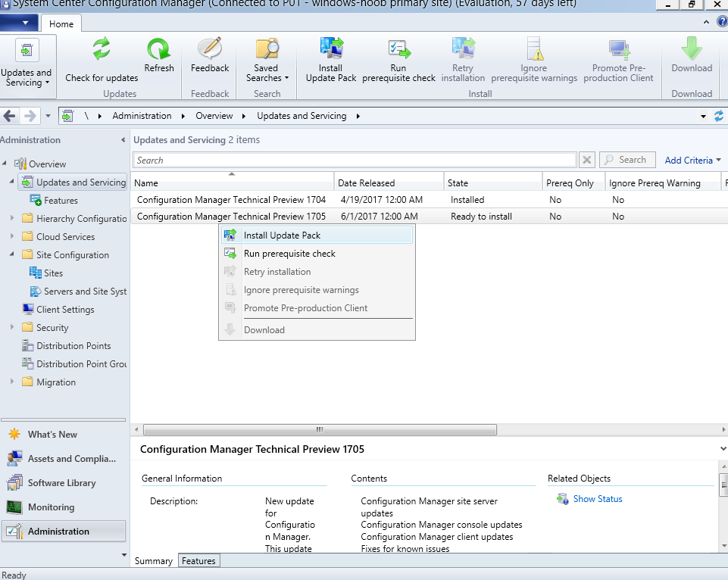The width and height of the screenshot is (728, 580).
Task: Open the navigation history dropdown arrow
Action: click(48, 116)
